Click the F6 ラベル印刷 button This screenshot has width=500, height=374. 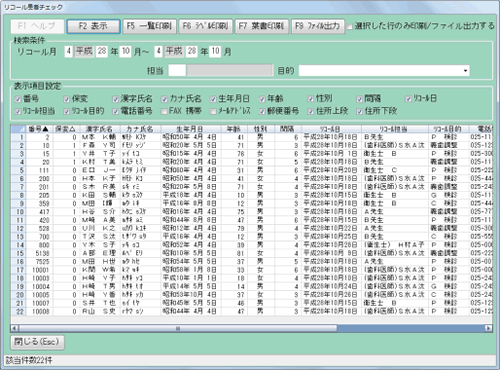click(x=205, y=26)
